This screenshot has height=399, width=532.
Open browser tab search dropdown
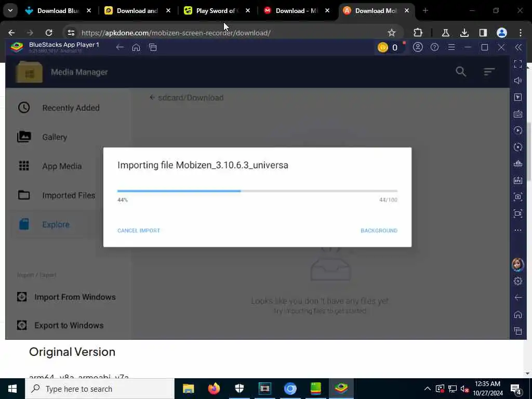click(10, 10)
